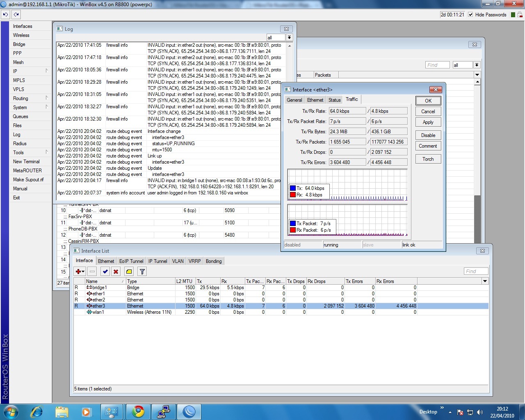Screen dimensions: 525x420
Task: Select the wlan1 interface row
Action: point(98,312)
